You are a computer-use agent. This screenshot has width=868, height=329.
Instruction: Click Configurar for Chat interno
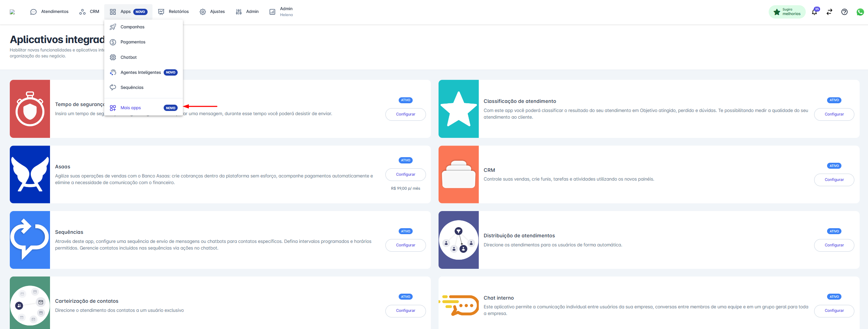coord(834,311)
